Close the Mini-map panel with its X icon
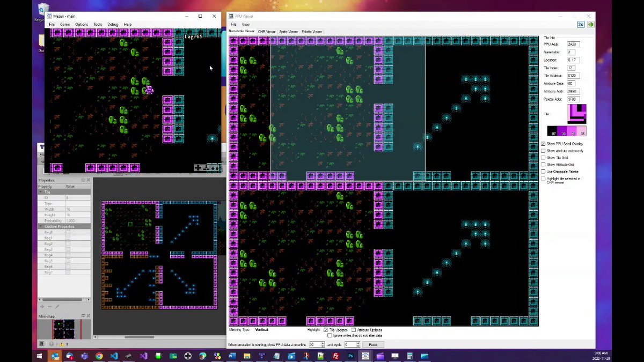This screenshot has width=644, height=362. click(87, 316)
